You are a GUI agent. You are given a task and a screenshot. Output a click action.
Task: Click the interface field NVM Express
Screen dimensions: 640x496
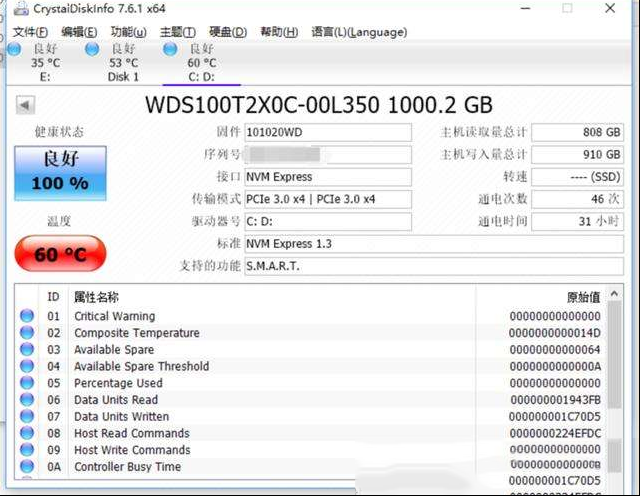328,177
